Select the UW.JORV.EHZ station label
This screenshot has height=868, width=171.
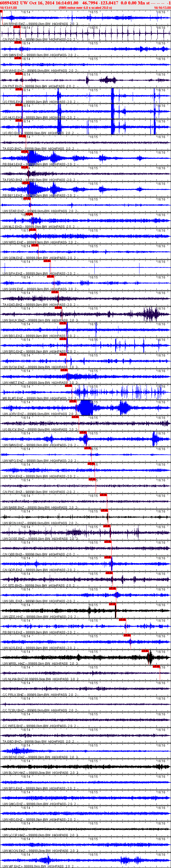click(x=14, y=414)
